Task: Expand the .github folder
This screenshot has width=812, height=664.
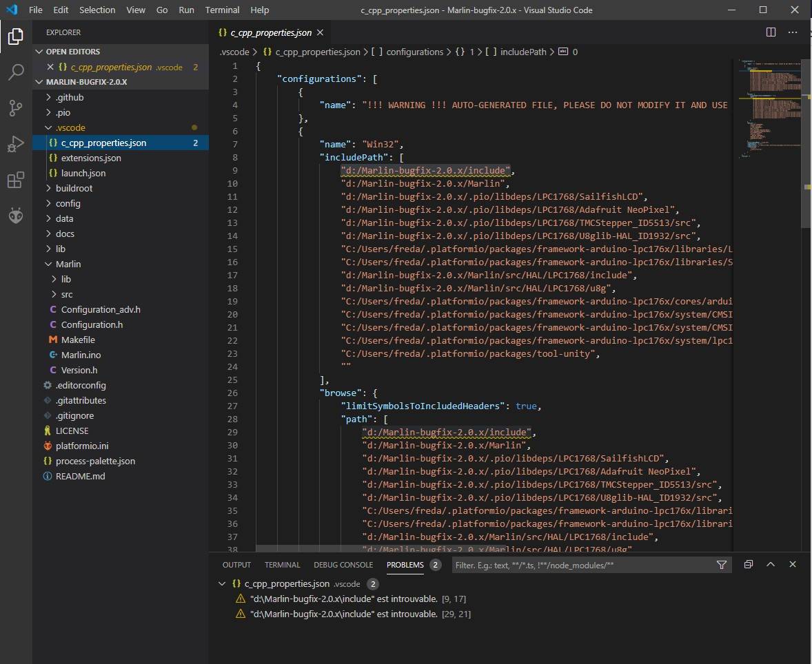Action: click(69, 97)
